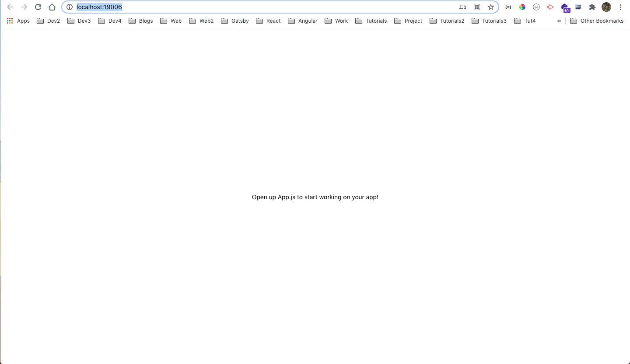Open the QR code grid icon in address bar
Image resolution: width=630 pixels, height=364 pixels.
pyautogui.click(x=477, y=7)
